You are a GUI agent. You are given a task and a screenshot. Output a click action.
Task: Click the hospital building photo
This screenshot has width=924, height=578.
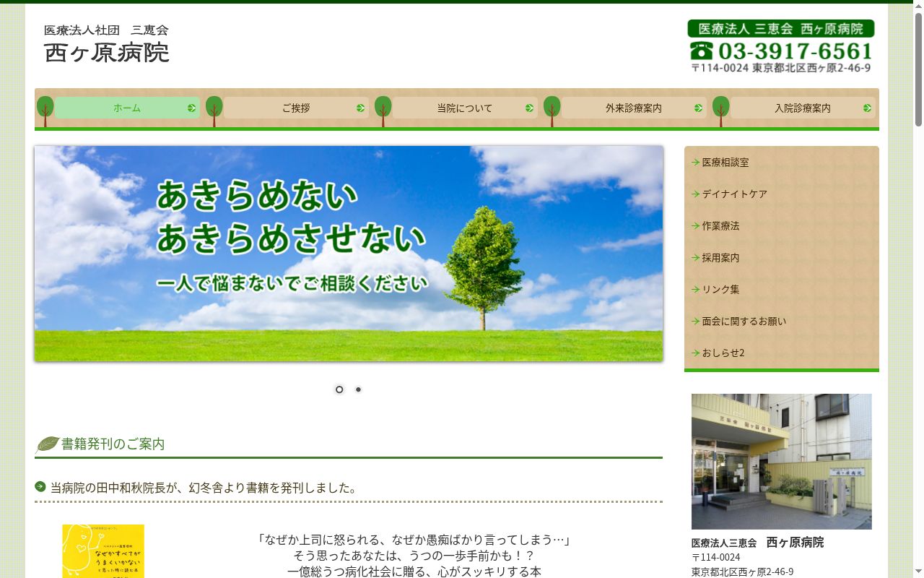pyautogui.click(x=782, y=462)
